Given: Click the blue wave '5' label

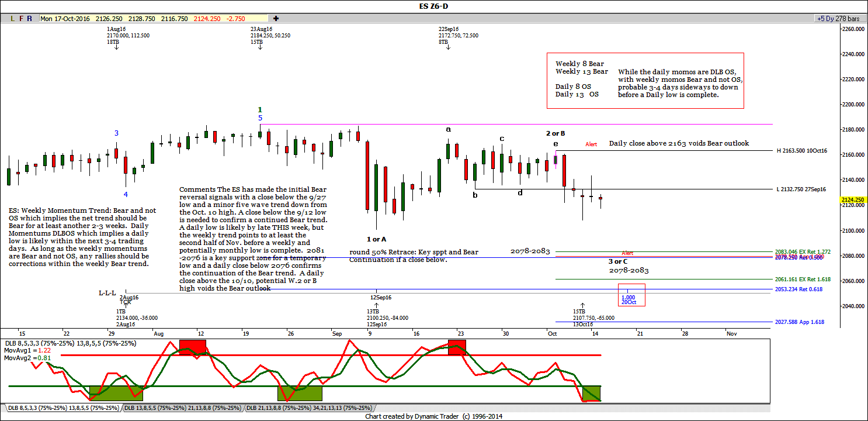Looking at the screenshot, I should point(260,118).
